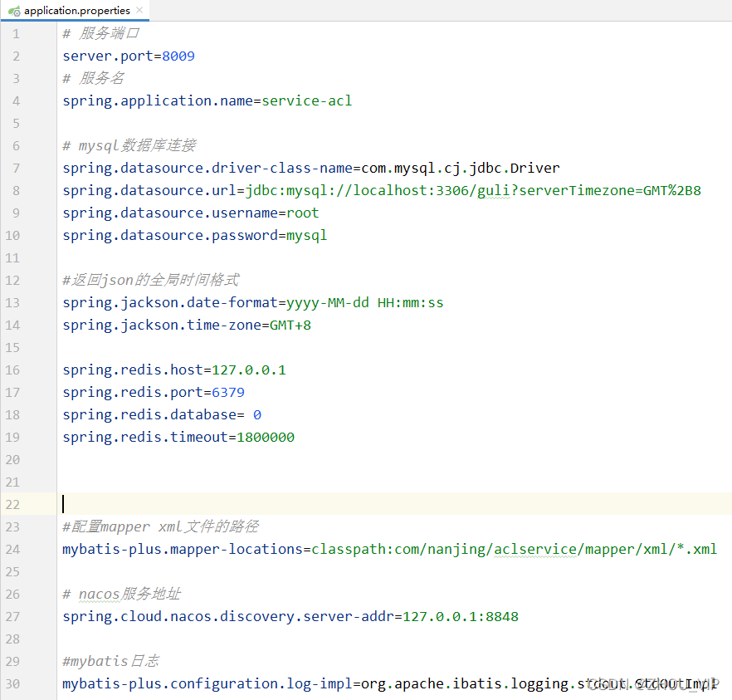
Task: Click the 返回json的全局时间格式 comment
Action: point(151,280)
